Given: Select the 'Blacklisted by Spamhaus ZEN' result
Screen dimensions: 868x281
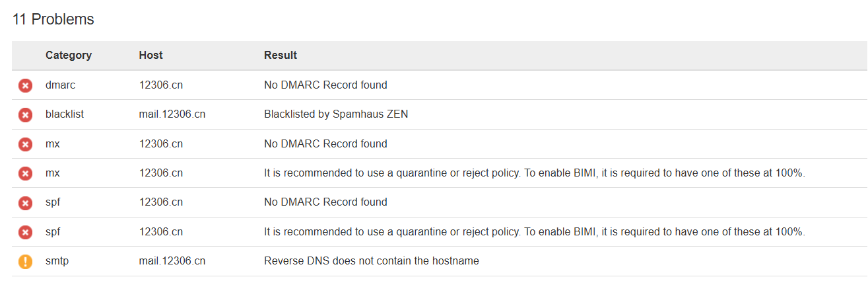Looking at the screenshot, I should tap(336, 114).
